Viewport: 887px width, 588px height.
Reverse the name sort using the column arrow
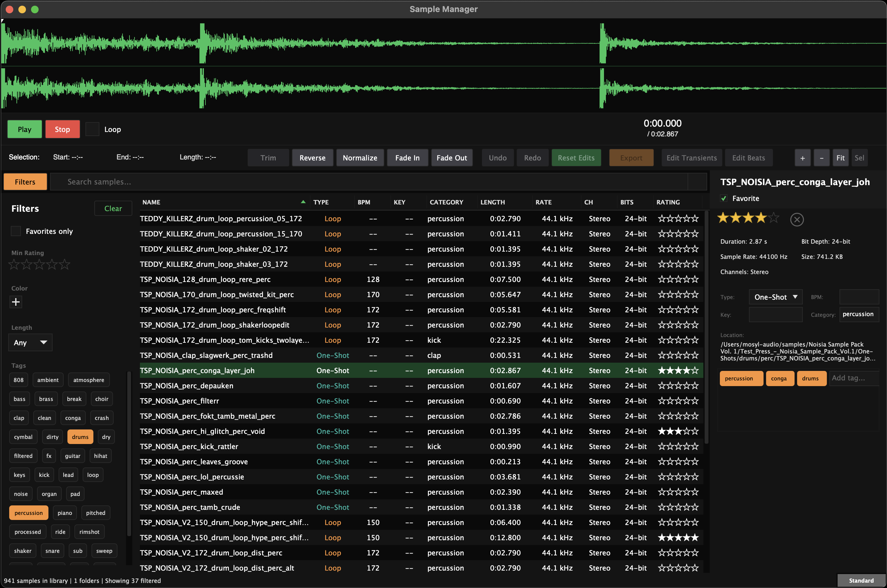coord(303,202)
